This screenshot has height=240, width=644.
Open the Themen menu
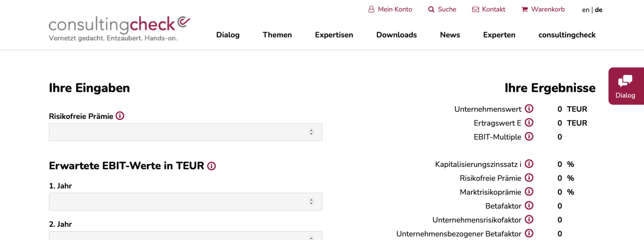click(277, 35)
